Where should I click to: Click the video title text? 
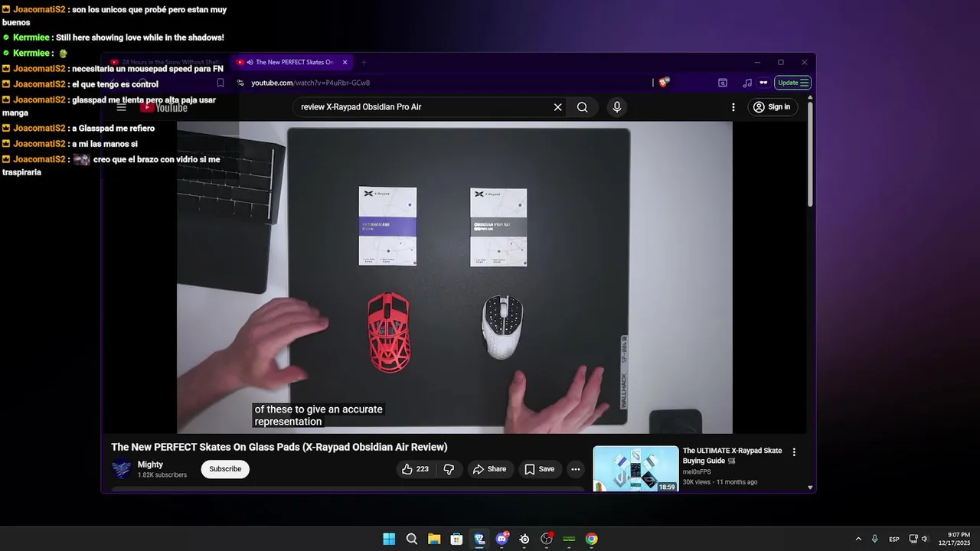[279, 447]
